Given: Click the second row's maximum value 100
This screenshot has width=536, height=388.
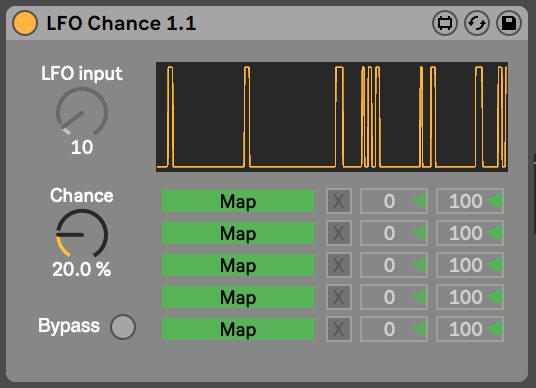Looking at the screenshot, I should click(x=470, y=233).
